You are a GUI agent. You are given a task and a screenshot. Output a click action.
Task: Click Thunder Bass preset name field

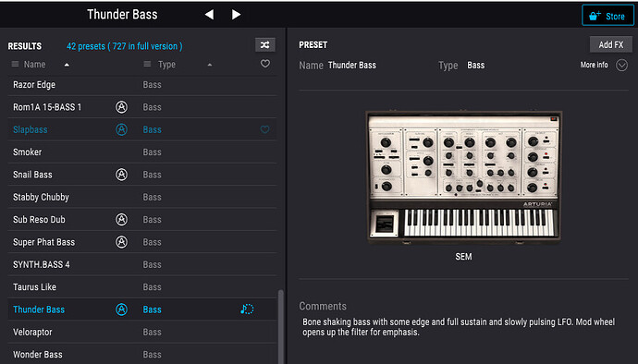point(352,65)
